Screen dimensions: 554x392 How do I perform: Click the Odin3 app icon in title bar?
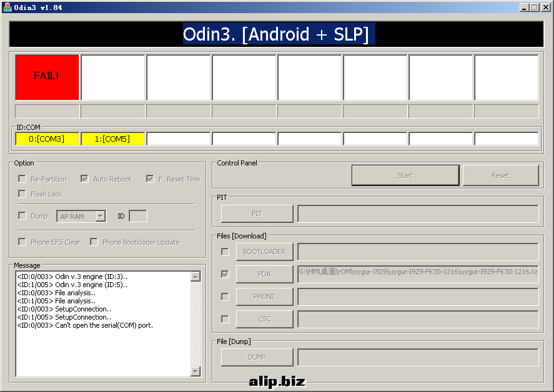pos(7,7)
